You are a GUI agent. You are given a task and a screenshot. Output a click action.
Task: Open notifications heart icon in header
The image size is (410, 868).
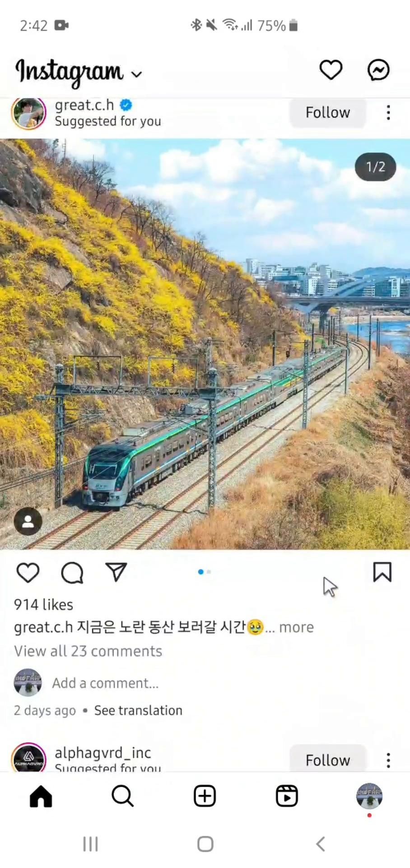click(x=331, y=70)
